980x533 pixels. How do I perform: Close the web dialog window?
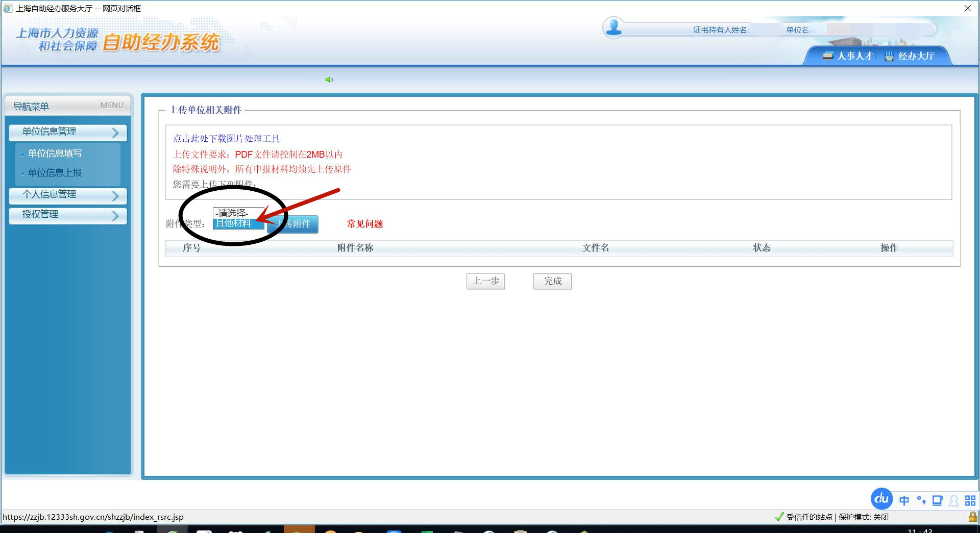tap(968, 8)
